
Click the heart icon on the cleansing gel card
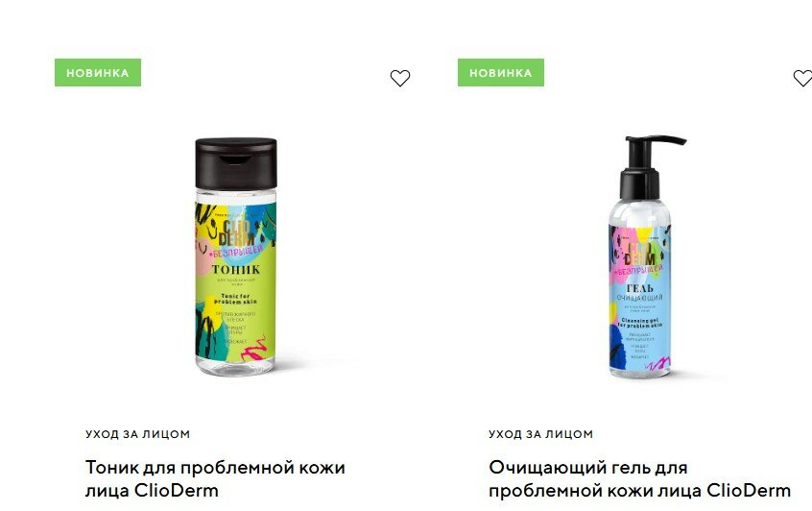802,78
